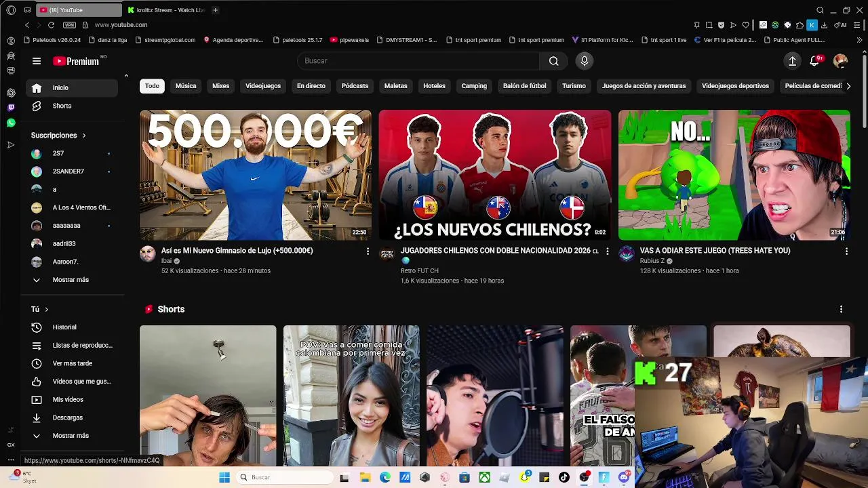Open the account avatar menu
This screenshot has width=868, height=488.
pos(840,61)
